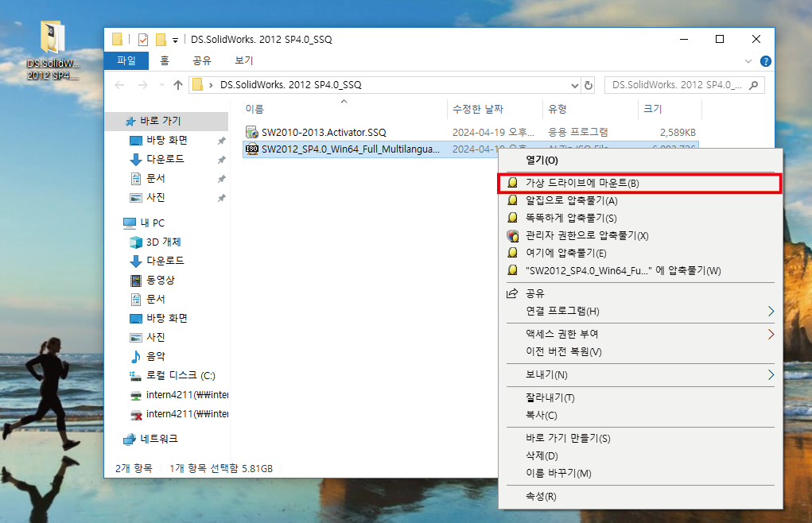The height and width of the screenshot is (523, 812).
Task: Open pinned 사진 under Quick access
Action: 155,197
